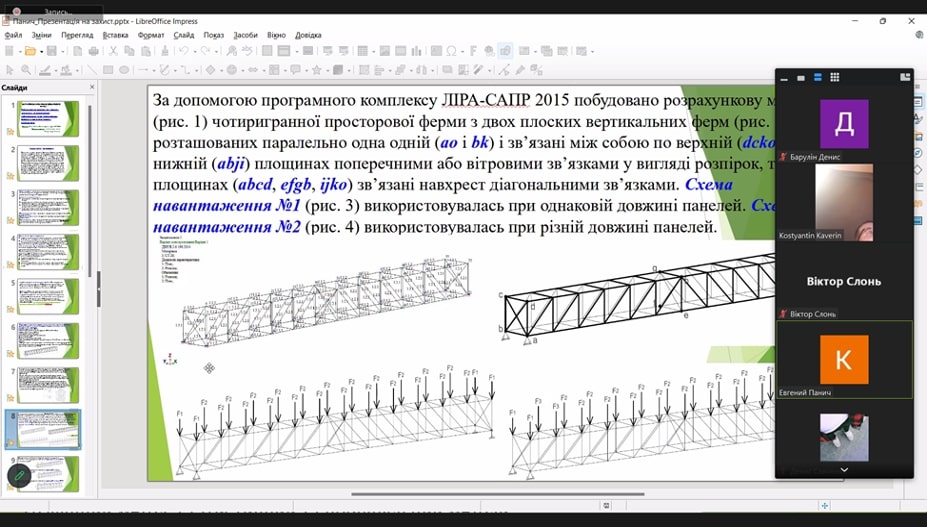Save the presentation with the floppy icon
The height and width of the screenshot is (527, 927).
51,51
